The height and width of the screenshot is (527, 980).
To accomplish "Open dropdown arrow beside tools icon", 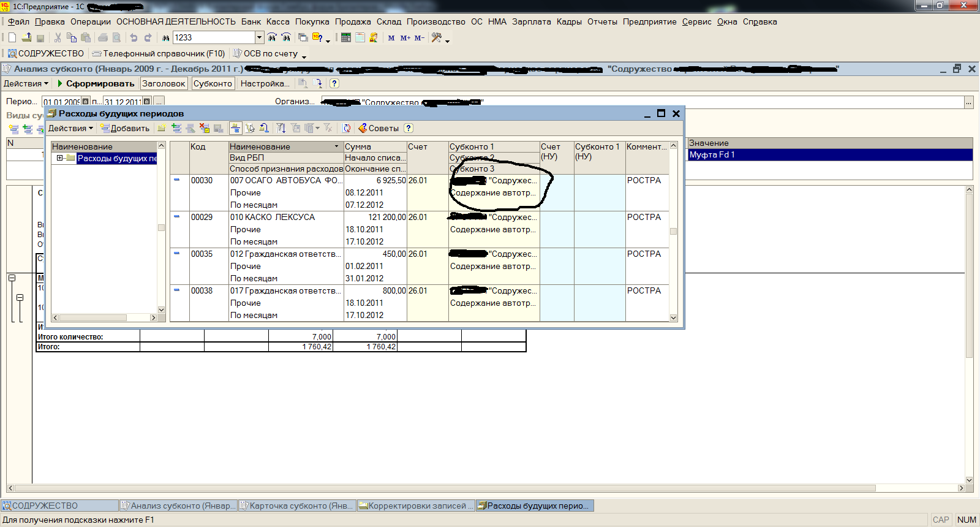I will (x=448, y=40).
